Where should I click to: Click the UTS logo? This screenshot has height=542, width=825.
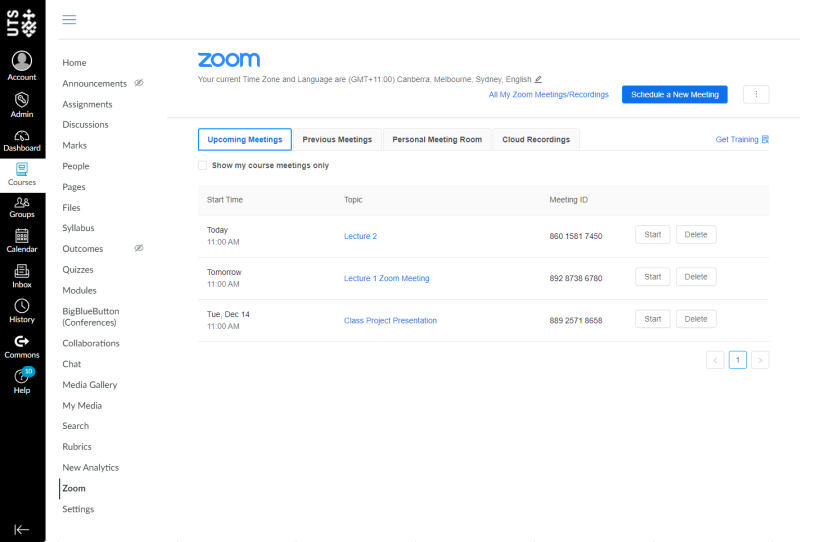pos(22,23)
